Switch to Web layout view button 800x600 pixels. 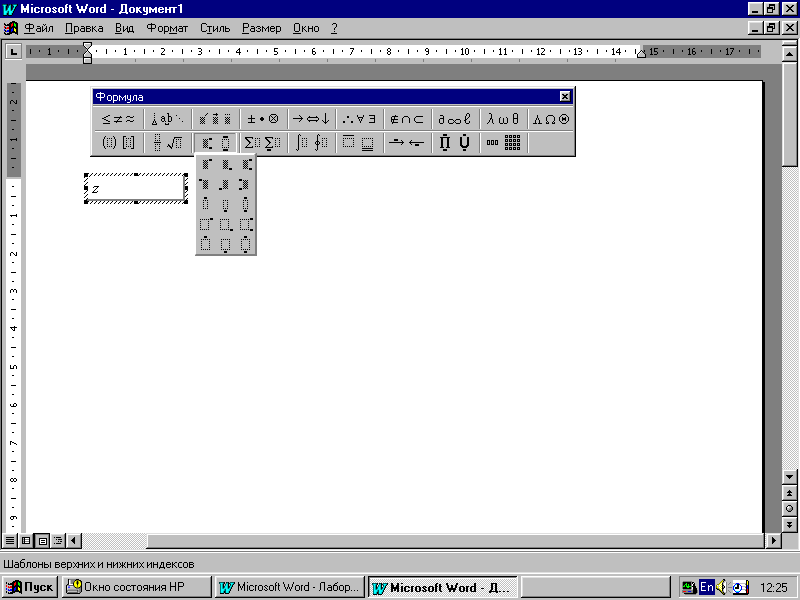[26, 540]
